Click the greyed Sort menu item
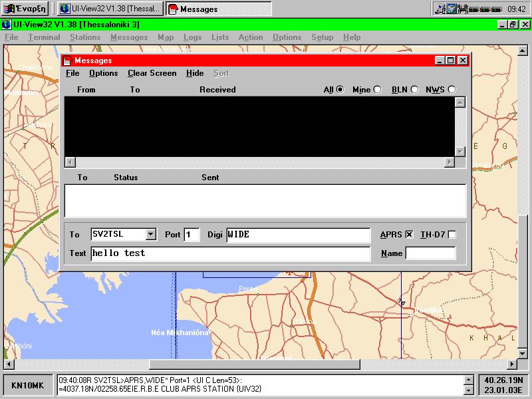 tap(221, 73)
